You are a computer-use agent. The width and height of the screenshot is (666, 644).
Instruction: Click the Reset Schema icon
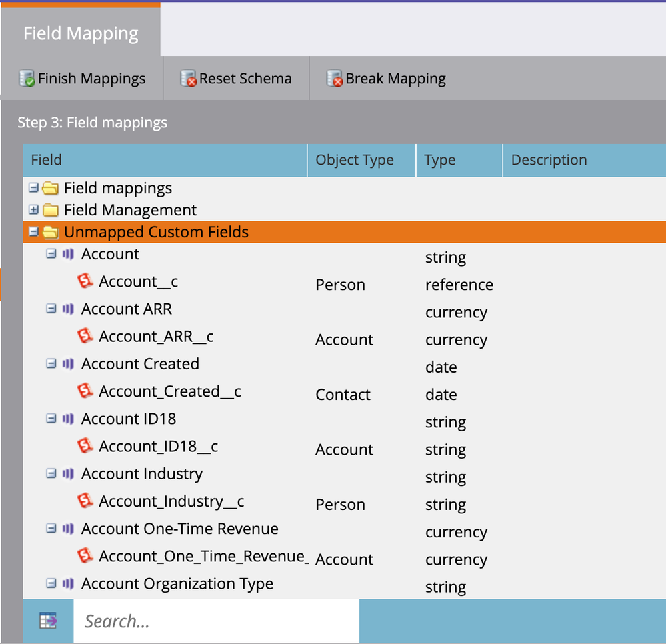(x=189, y=79)
